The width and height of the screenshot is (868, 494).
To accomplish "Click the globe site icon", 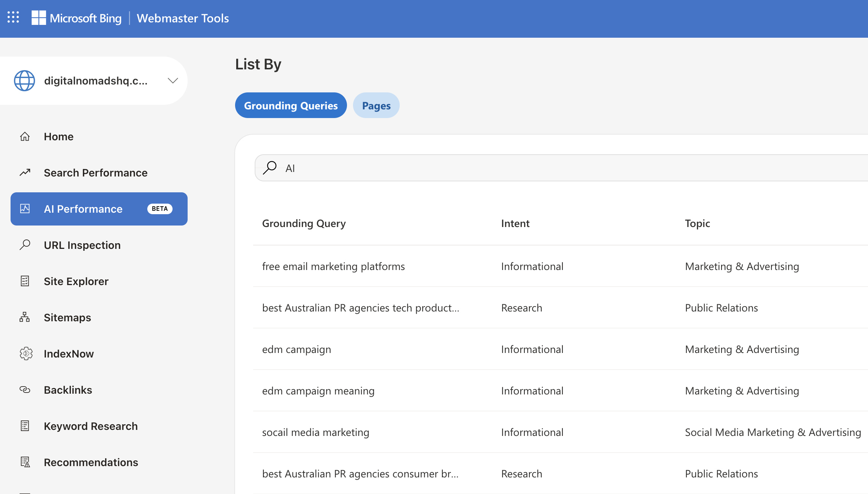I will click(x=24, y=81).
